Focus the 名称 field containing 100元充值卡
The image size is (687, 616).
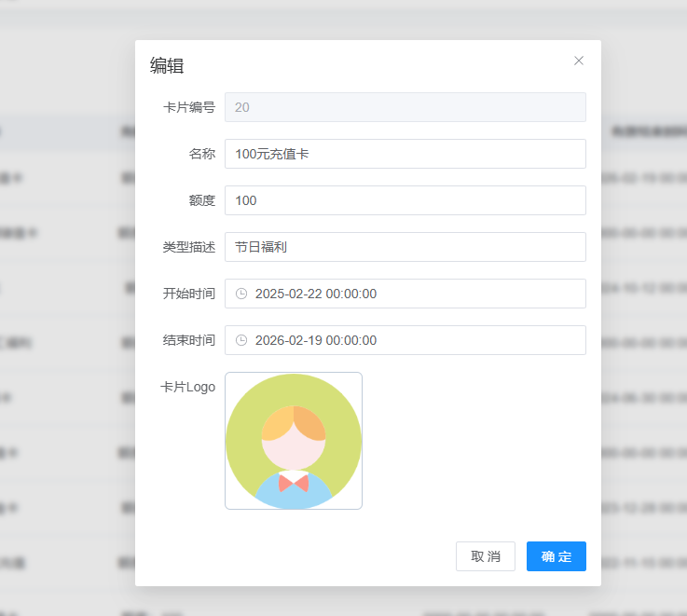[405, 154]
